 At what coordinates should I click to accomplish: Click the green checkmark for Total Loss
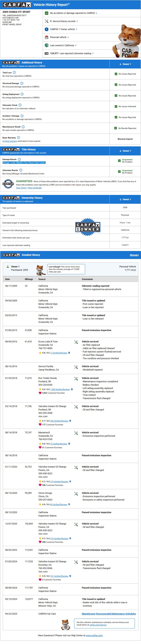pos(116,74)
